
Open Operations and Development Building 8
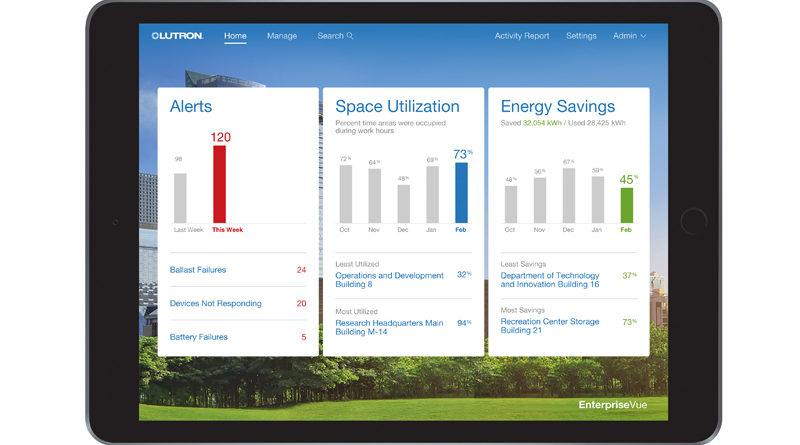pos(389,280)
